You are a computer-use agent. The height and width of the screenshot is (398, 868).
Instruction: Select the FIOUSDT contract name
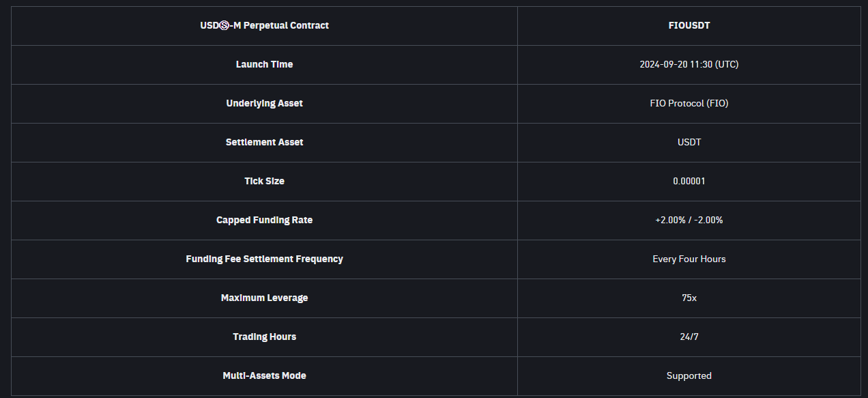[689, 26]
